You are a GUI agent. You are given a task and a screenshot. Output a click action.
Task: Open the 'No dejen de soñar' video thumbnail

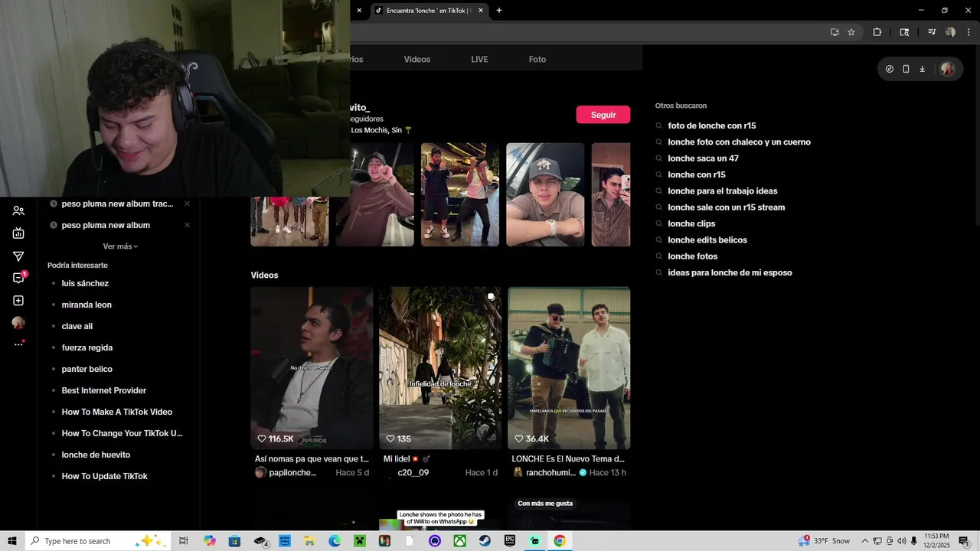[x=312, y=368]
